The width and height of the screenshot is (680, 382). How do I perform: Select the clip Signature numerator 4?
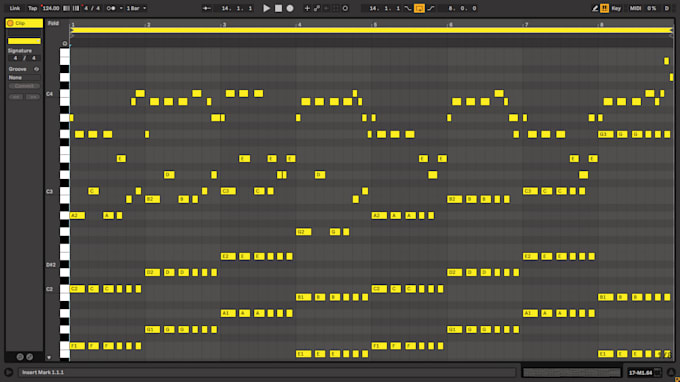pyautogui.click(x=15, y=58)
